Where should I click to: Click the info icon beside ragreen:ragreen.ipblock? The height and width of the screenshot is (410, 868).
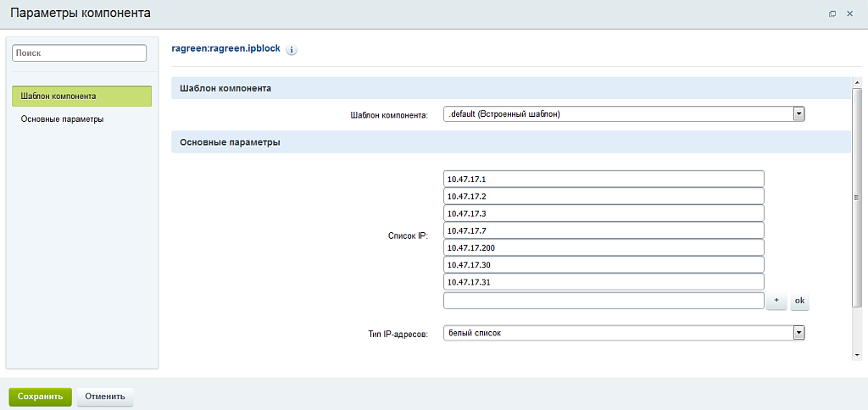[x=292, y=50]
